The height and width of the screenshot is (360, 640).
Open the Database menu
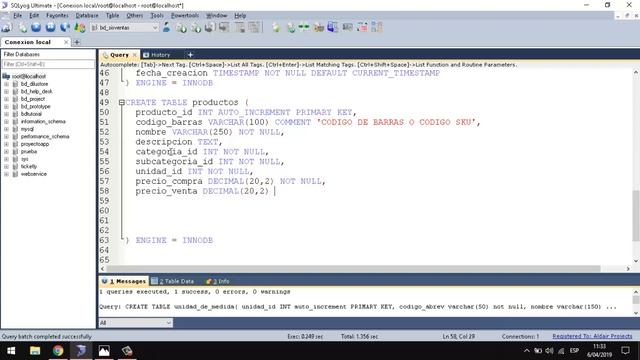(x=87, y=16)
